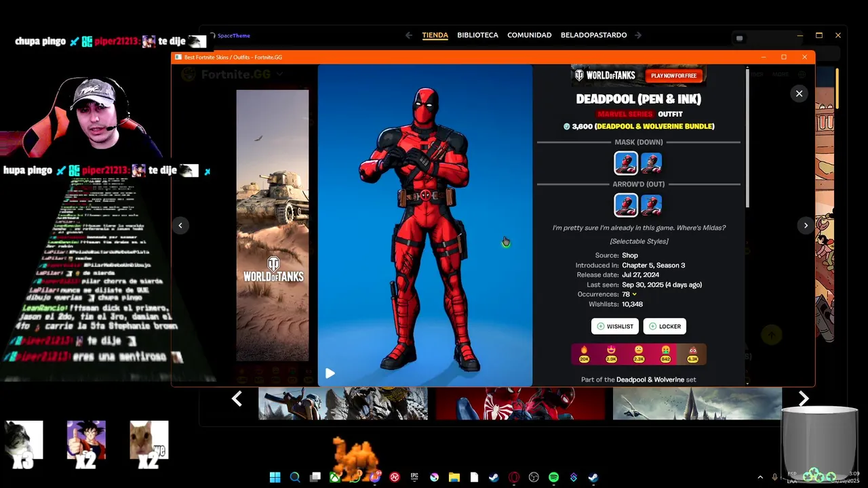Click Play Now For Free ad button
This screenshot has height=488, width=868.
673,76
